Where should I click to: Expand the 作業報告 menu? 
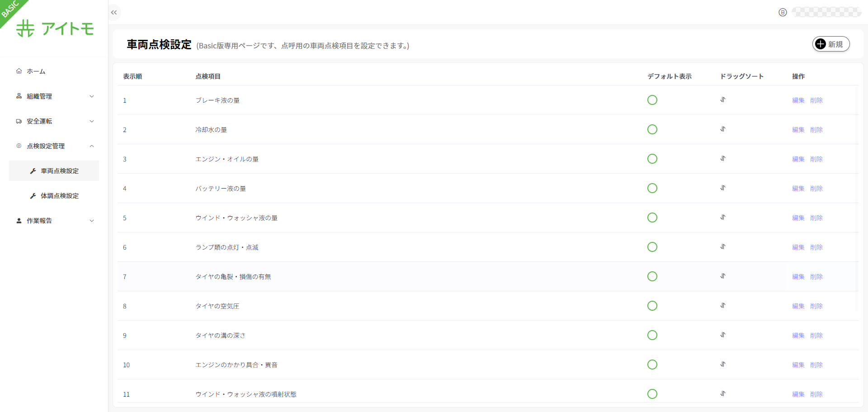coord(54,221)
